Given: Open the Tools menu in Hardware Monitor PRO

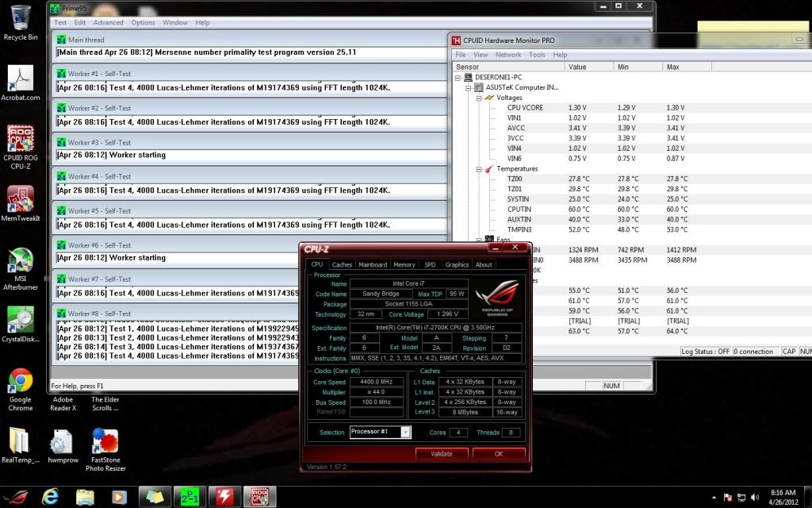Looking at the screenshot, I should click(537, 55).
